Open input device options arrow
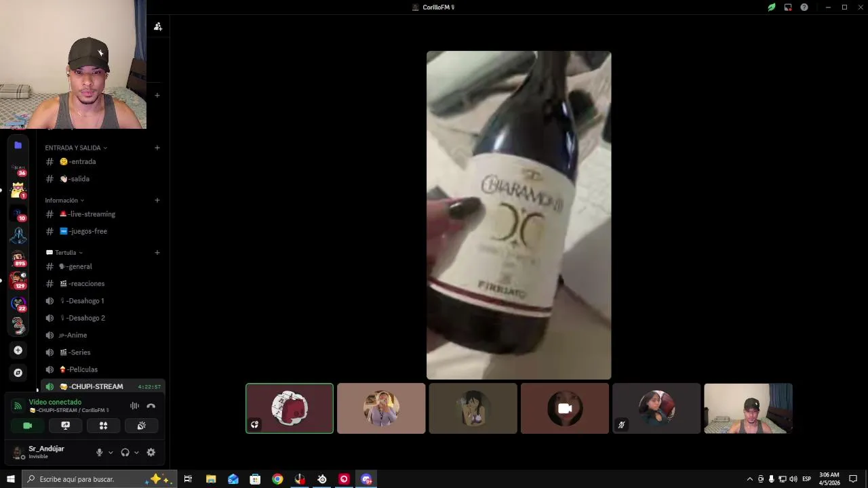868x488 pixels. coord(111,452)
